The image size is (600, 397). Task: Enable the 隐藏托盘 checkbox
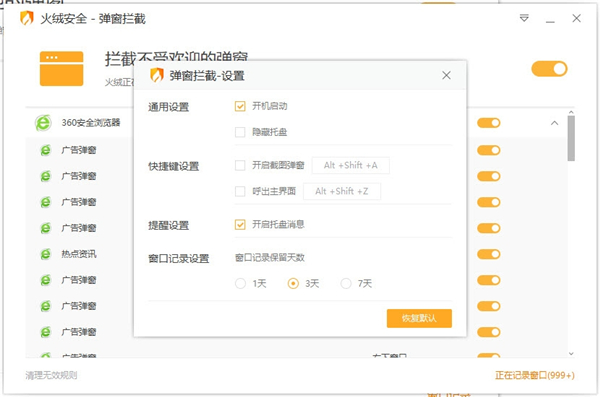(x=240, y=132)
